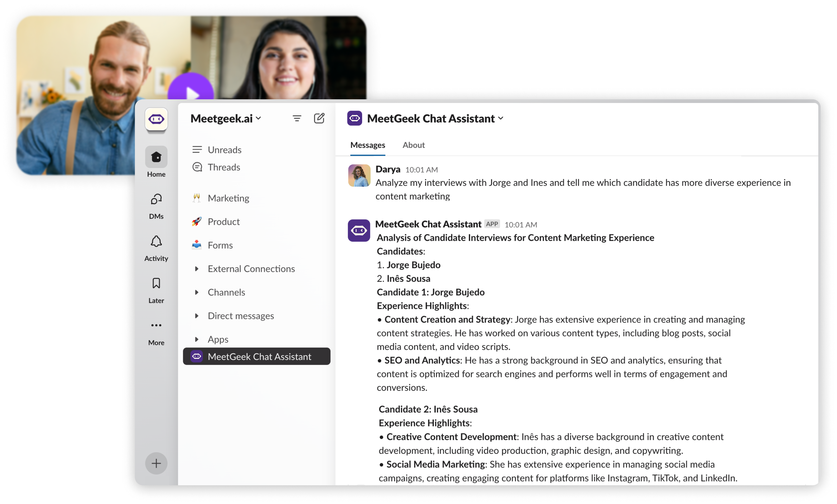
Task: Open the Meetgeek.ai workspace dropdown
Action: pyautogui.click(x=259, y=118)
